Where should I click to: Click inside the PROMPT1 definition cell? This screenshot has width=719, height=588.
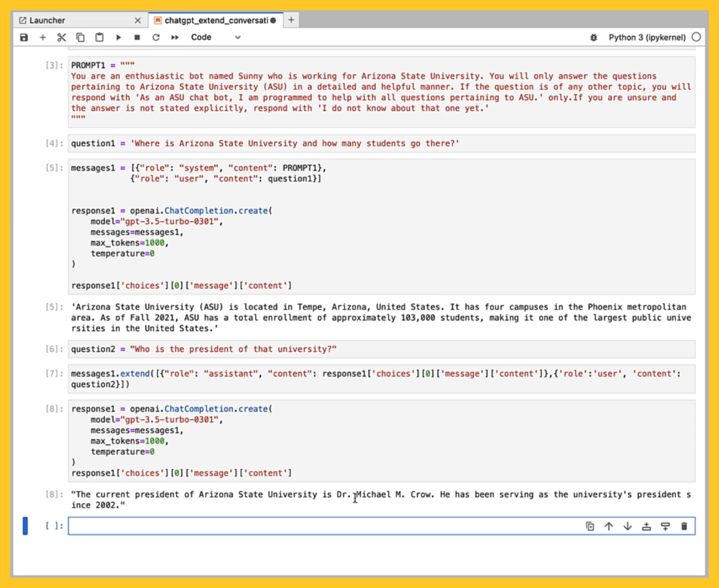pyautogui.click(x=382, y=92)
